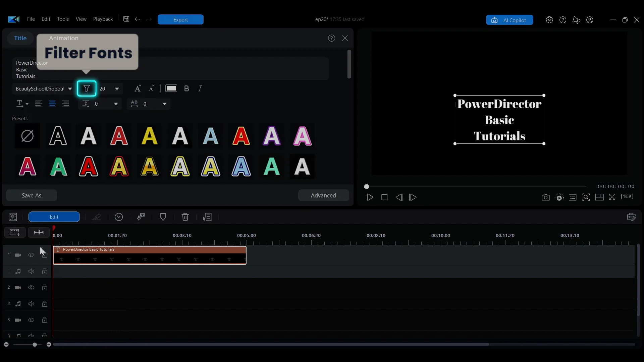Open the View menu
Image resolution: width=644 pixels, height=362 pixels.
pos(81,19)
